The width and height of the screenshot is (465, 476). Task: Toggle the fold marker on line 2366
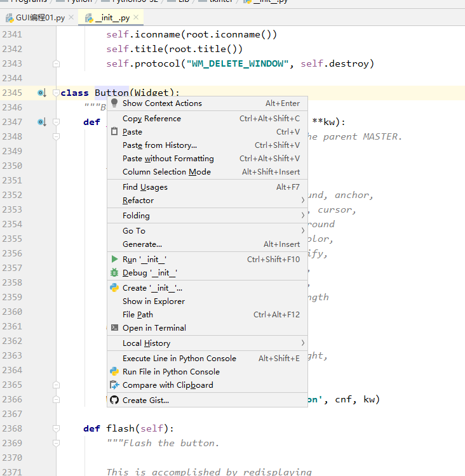[56, 399]
